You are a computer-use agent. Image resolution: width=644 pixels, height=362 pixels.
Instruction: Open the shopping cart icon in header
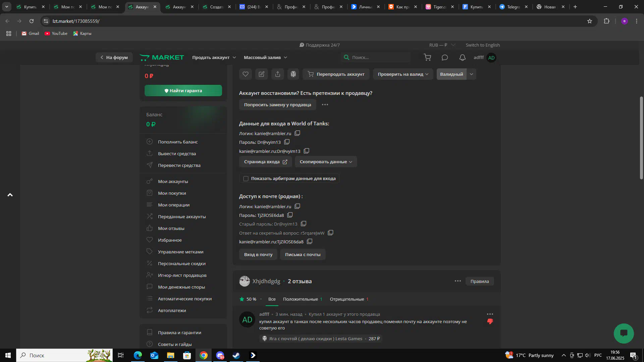pyautogui.click(x=427, y=58)
